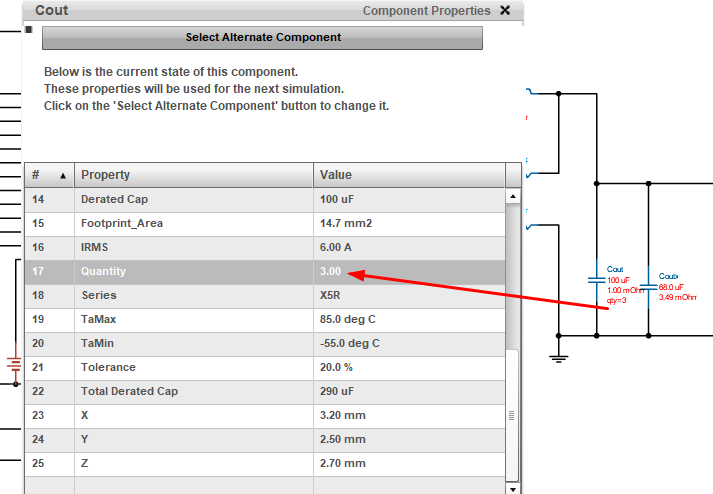Click the Property column header

194,175
